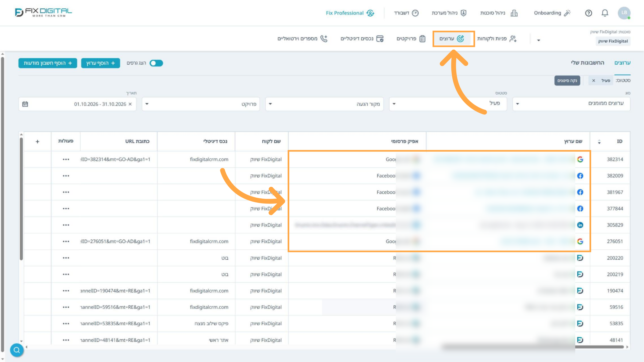The height and width of the screenshot is (362, 644).
Task: Clear the date range with the X
Action: (130, 104)
